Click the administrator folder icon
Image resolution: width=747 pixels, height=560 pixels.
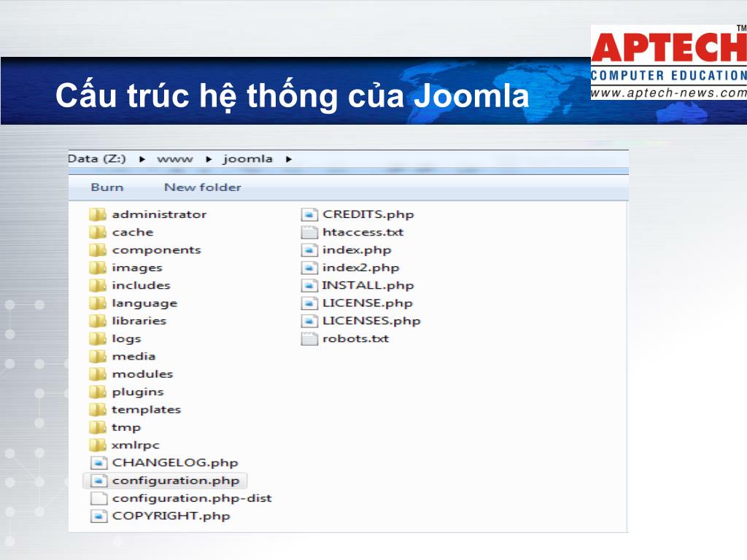[98, 214]
